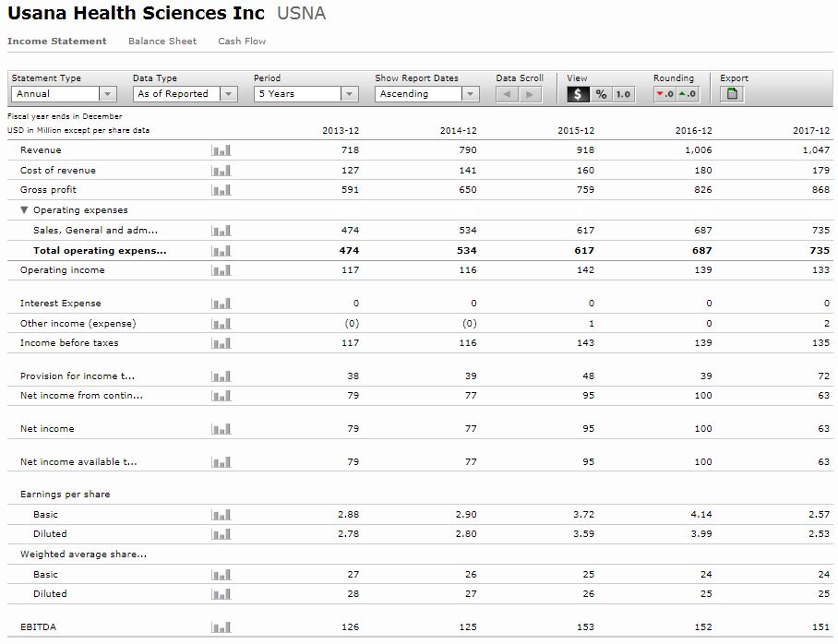Image resolution: width=838 pixels, height=644 pixels.
Task: Collapse the Operating expenses section
Action: point(24,210)
